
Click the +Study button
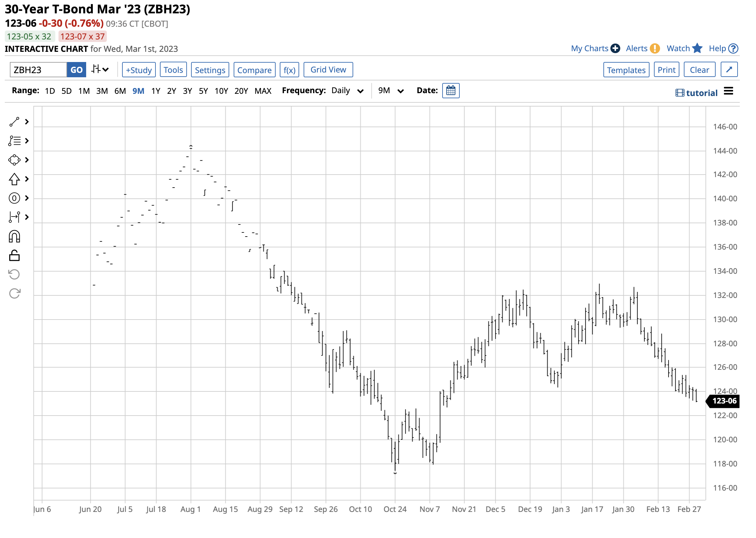pos(139,70)
